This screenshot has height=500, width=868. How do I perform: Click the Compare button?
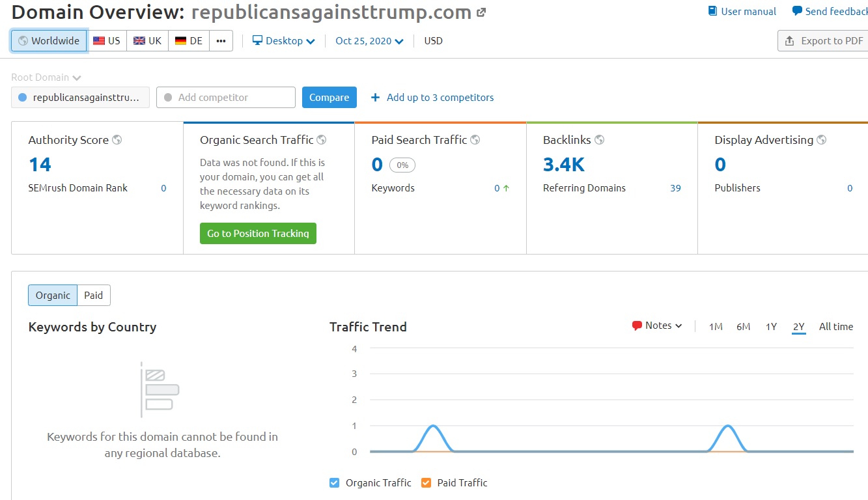[x=329, y=98]
